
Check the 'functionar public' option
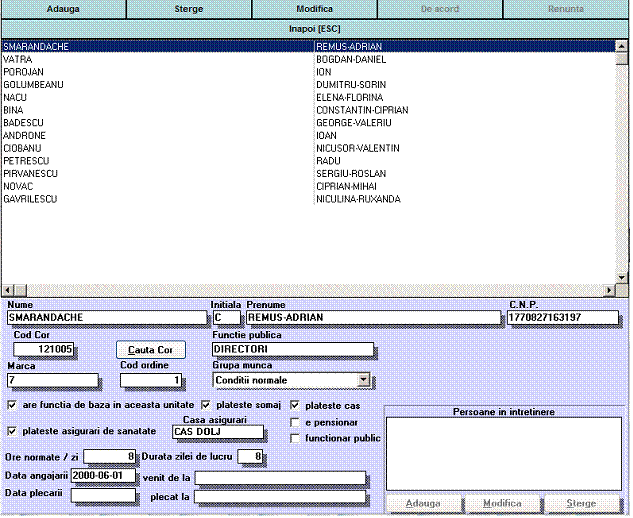pyautogui.click(x=295, y=438)
